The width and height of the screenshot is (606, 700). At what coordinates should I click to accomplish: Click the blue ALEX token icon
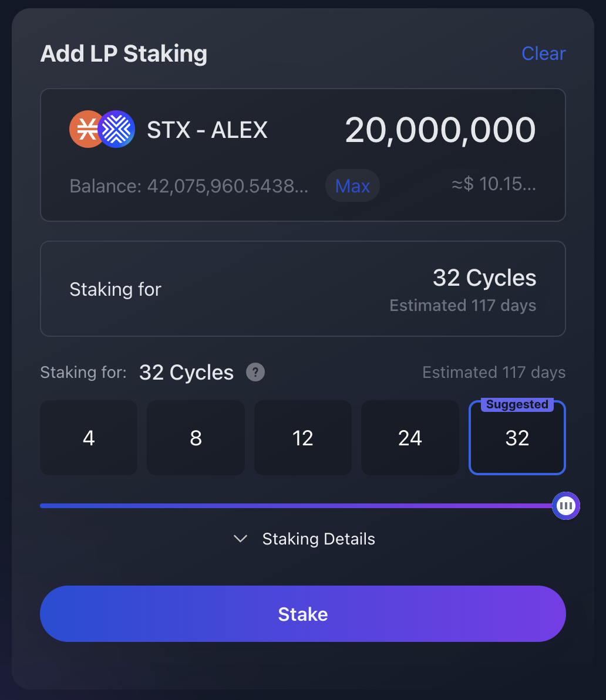point(116,129)
